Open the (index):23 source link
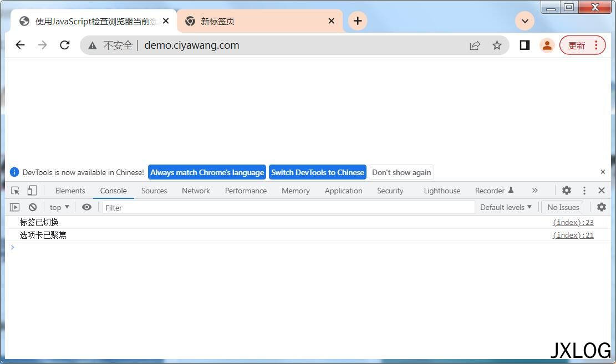The width and height of the screenshot is (616, 364). point(573,222)
